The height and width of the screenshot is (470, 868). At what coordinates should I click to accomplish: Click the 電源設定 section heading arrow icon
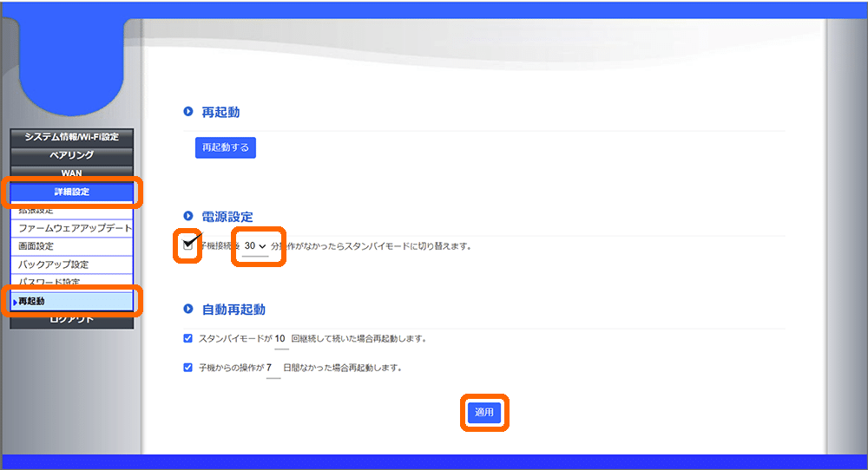pyautogui.click(x=187, y=216)
